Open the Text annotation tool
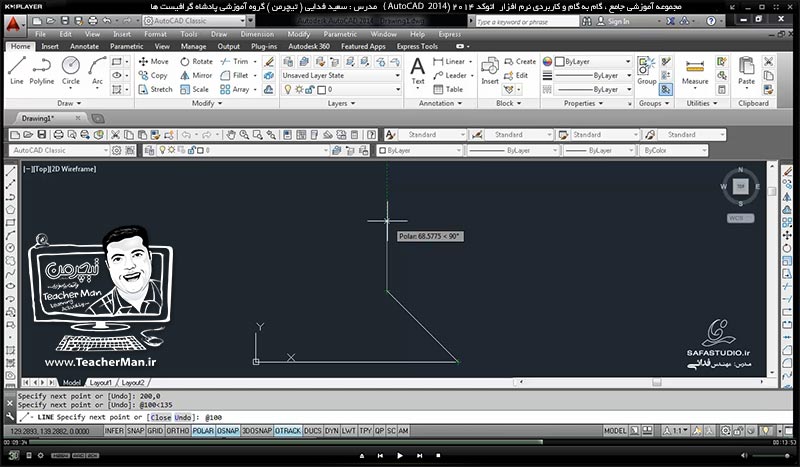800x467 pixels. pos(417,71)
